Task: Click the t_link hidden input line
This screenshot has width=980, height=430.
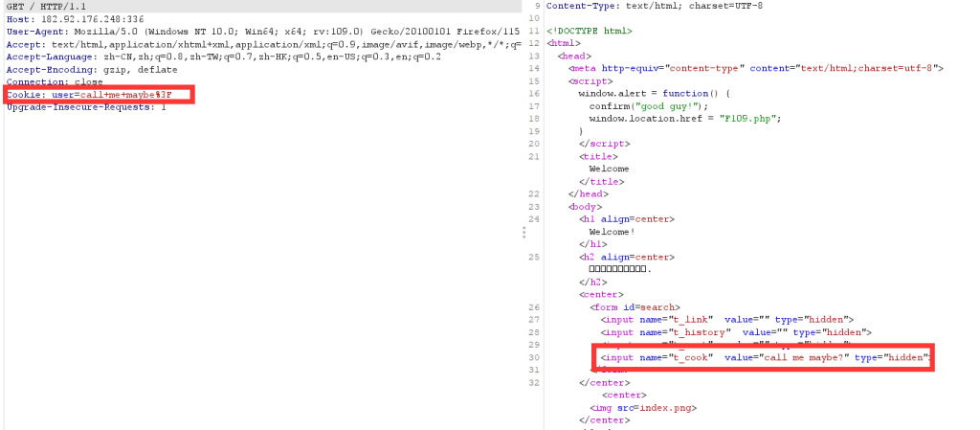Action: (x=727, y=319)
